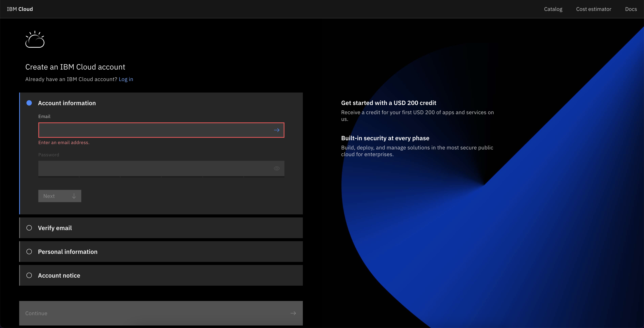This screenshot has width=644, height=328.
Task: Click the down arrow on Next button
Action: pos(74,196)
